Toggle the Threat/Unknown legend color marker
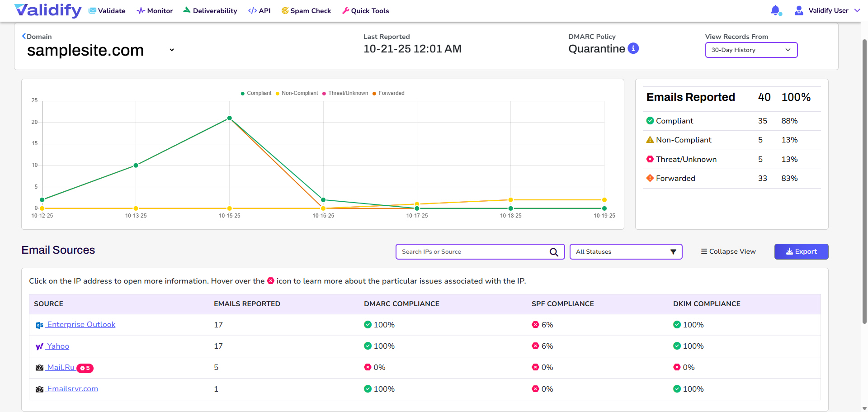Screen dimensions: 868x412 324,94
